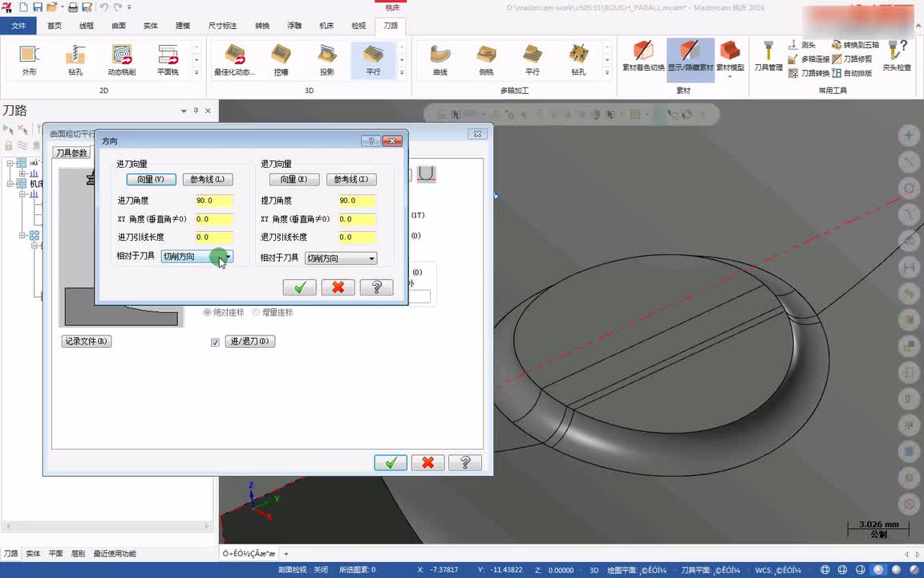This screenshot has height=578, width=924.
Task: Open 进刀向量 相对于刀具 dropdown
Action: coord(197,257)
